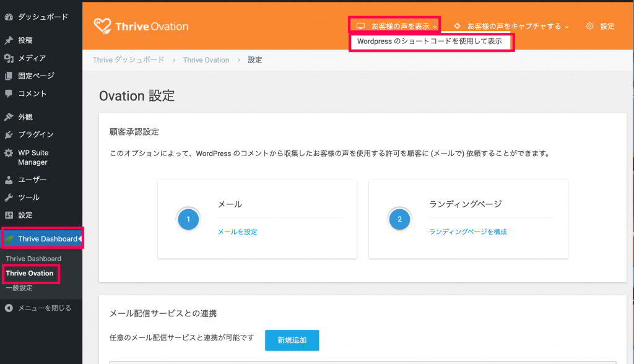Click the メール card heading
Screen dimensions: 634x364
[230, 204]
